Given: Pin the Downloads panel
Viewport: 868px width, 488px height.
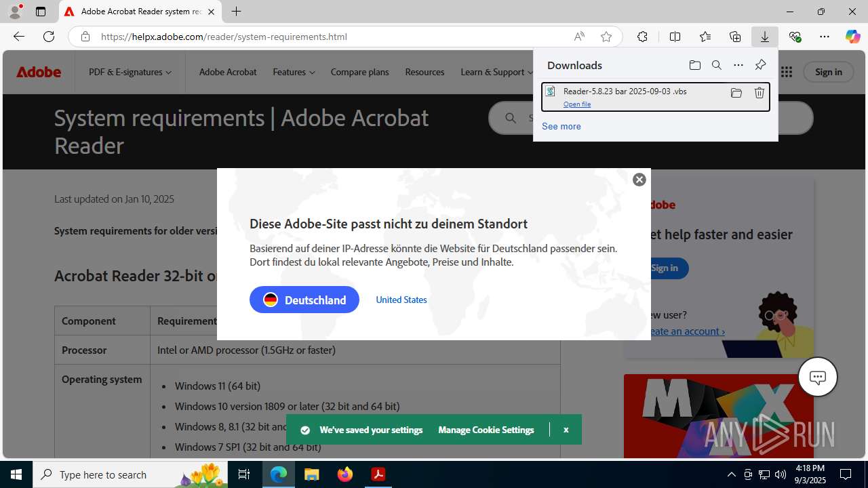Looking at the screenshot, I should pyautogui.click(x=760, y=65).
